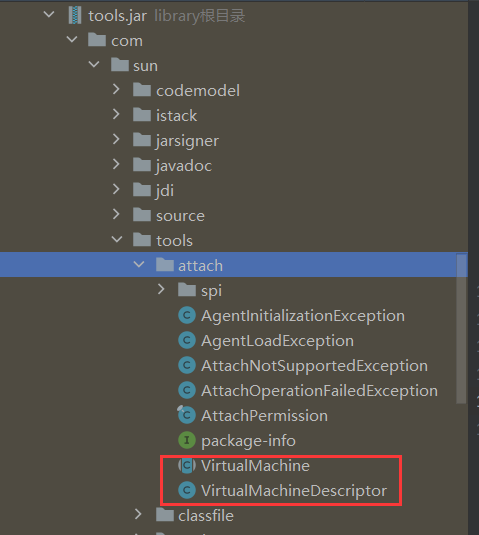
Task: Expand the jarsigner folder
Action: [x=116, y=139]
